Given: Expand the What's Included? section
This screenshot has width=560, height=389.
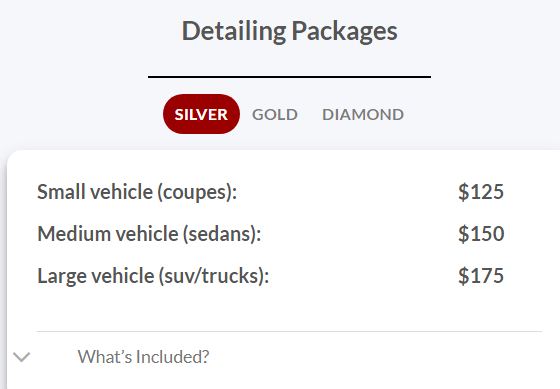Looking at the screenshot, I should coord(143,357).
